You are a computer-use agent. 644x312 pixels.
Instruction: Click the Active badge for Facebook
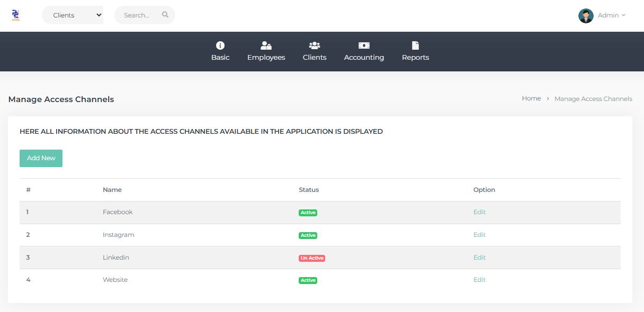pyautogui.click(x=308, y=213)
